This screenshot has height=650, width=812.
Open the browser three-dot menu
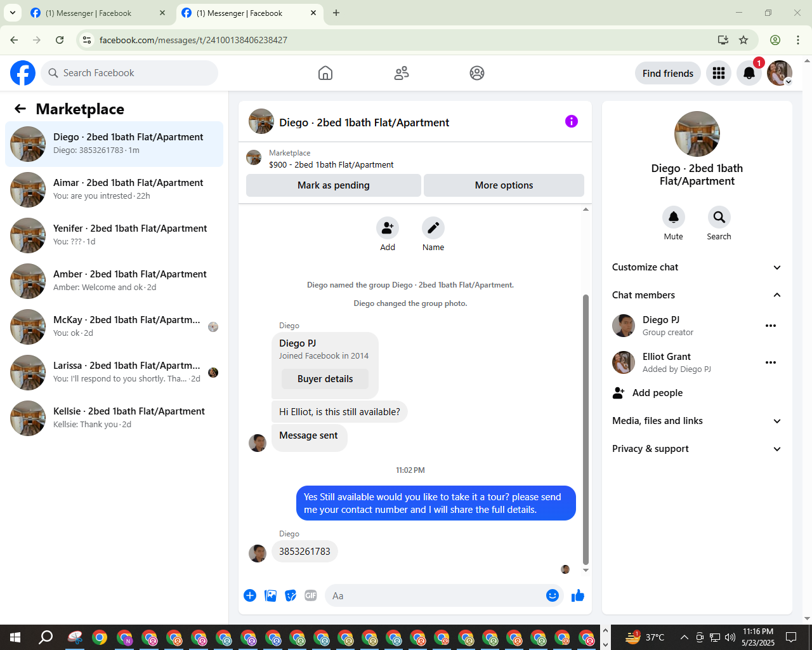click(x=798, y=40)
